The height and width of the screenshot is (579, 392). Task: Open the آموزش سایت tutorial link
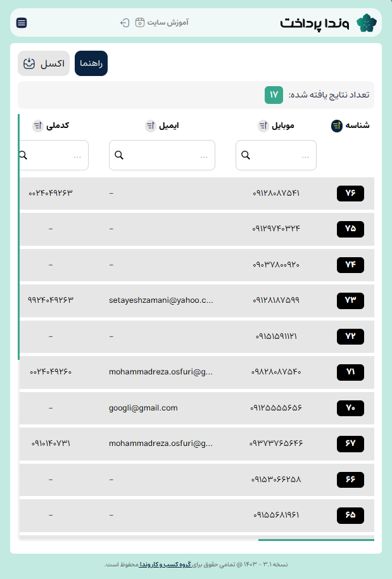tap(168, 23)
